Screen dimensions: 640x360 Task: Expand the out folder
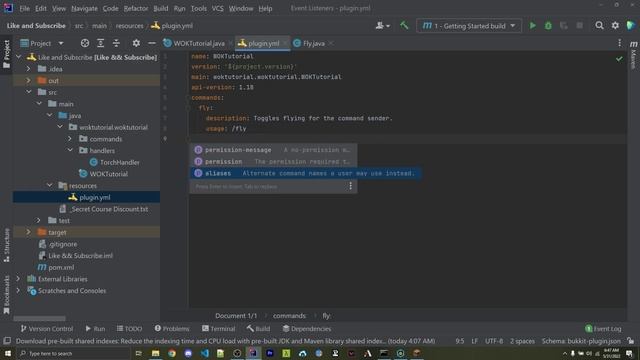click(x=28, y=81)
